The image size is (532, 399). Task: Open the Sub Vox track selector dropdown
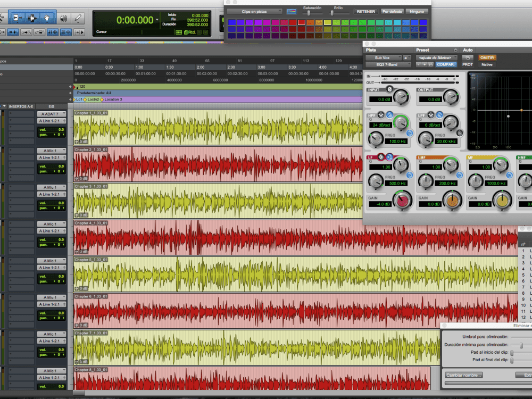384,57
